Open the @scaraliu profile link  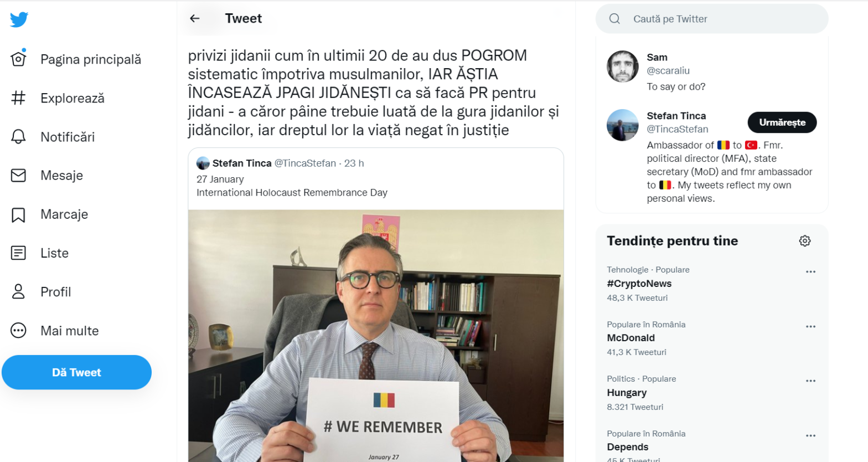point(668,71)
